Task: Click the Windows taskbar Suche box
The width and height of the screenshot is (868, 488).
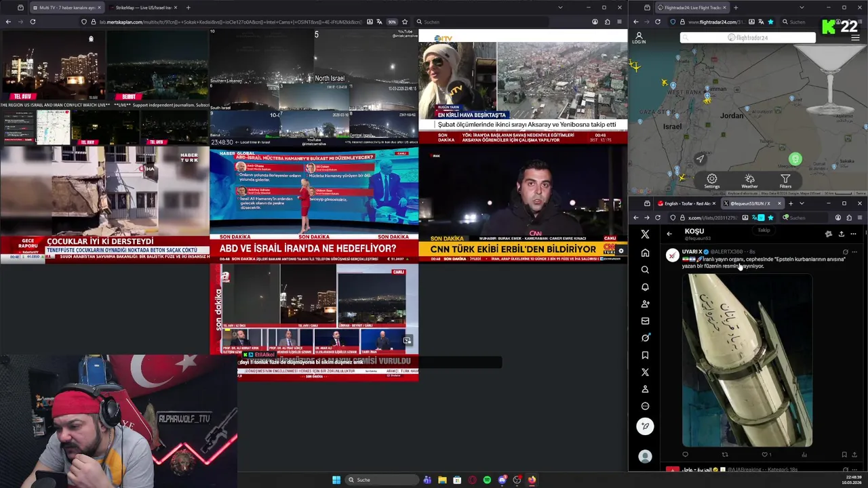Action: (382, 480)
